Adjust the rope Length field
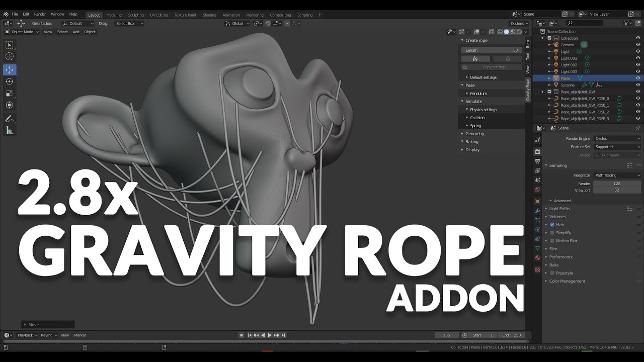 click(492, 50)
